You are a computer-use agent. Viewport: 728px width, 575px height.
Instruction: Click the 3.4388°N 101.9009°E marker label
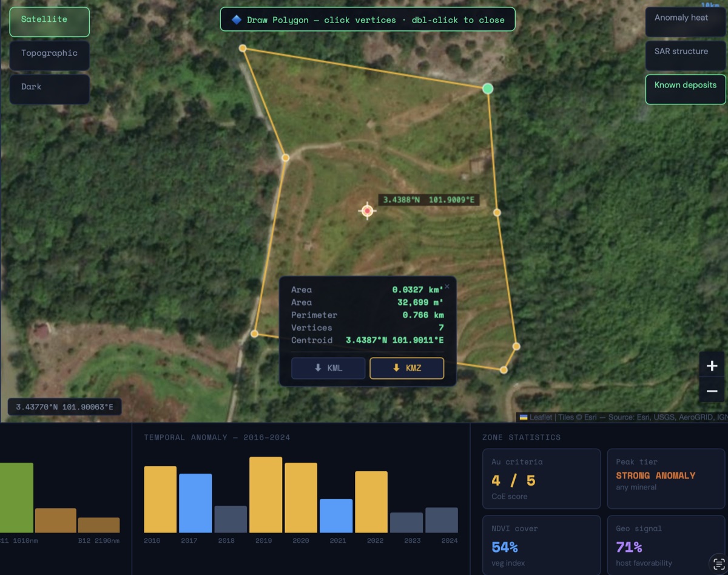[x=429, y=200]
